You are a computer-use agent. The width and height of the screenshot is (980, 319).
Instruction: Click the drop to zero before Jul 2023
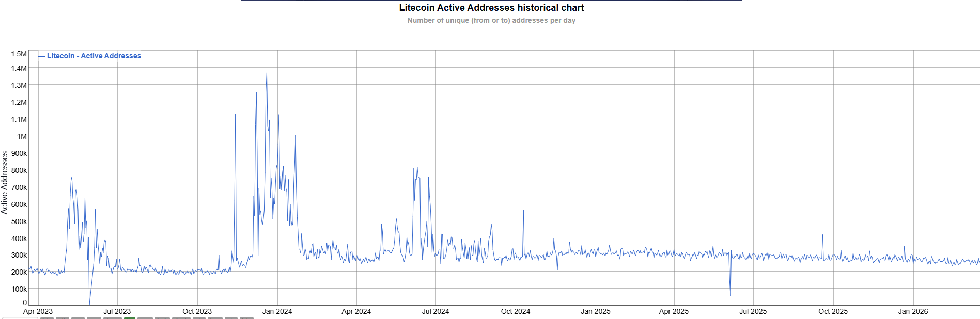tap(89, 304)
